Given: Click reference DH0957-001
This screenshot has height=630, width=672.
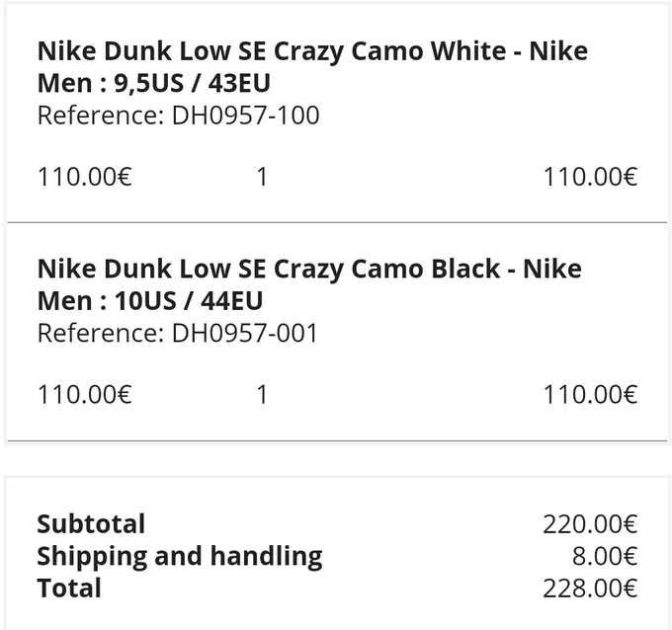Looking at the screenshot, I should point(178,333).
